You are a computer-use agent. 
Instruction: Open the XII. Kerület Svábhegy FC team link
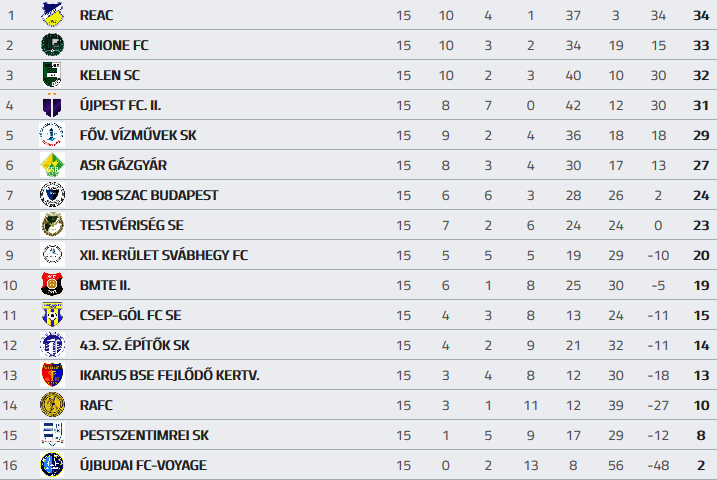point(163,255)
